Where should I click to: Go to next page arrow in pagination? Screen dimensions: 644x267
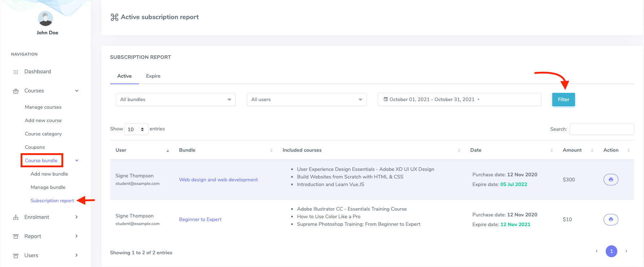tap(626, 251)
